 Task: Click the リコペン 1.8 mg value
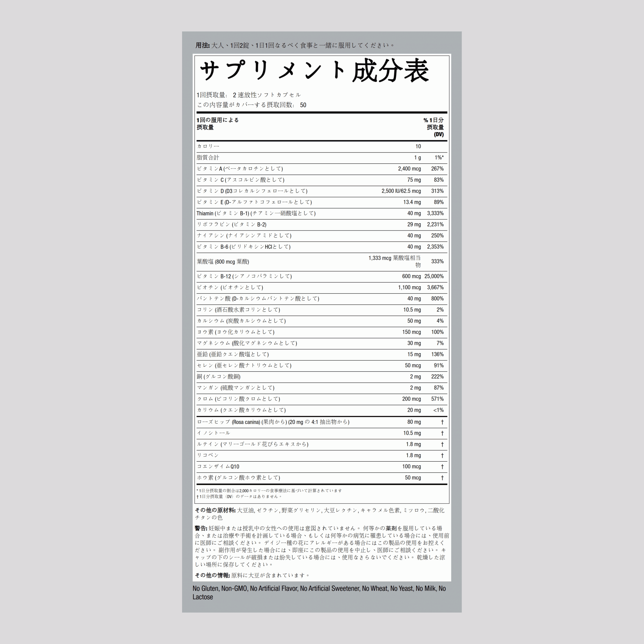click(413, 455)
